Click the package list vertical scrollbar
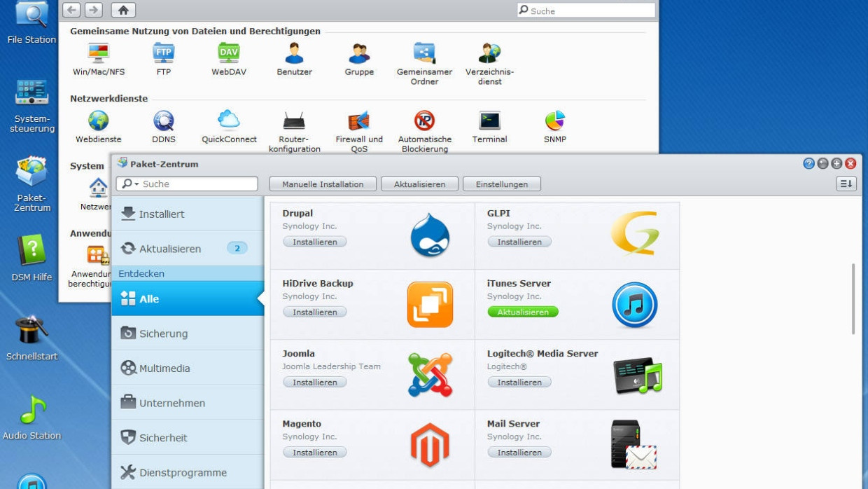 (x=853, y=299)
